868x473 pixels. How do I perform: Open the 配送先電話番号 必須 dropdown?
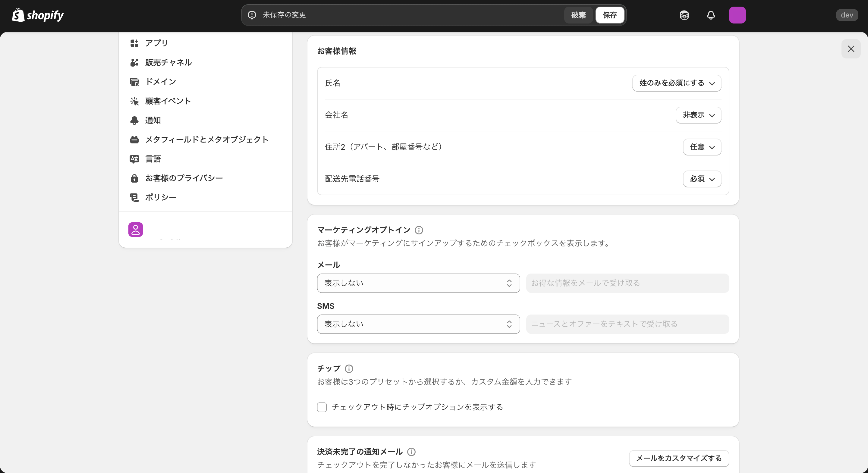point(702,179)
